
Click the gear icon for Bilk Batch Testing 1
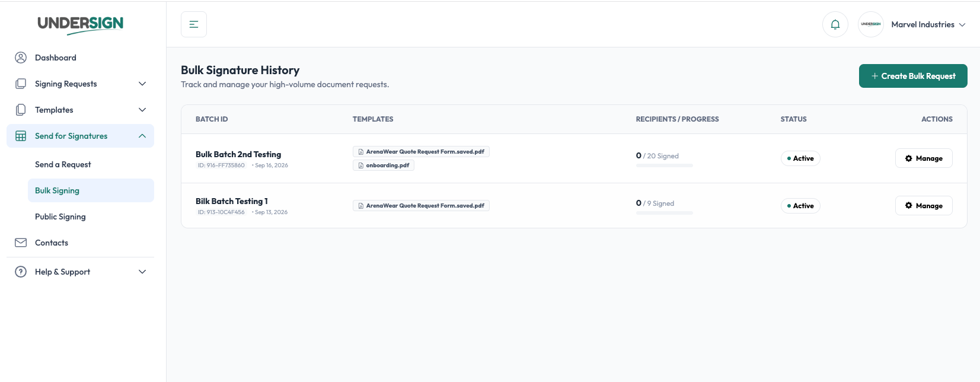909,206
